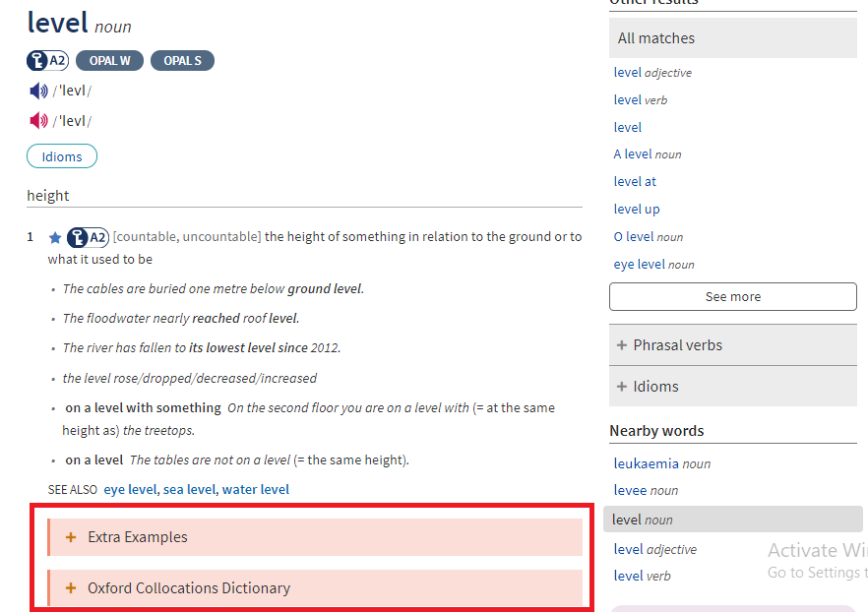Jump to Idioms using the pill button
868x612 pixels.
[62, 156]
